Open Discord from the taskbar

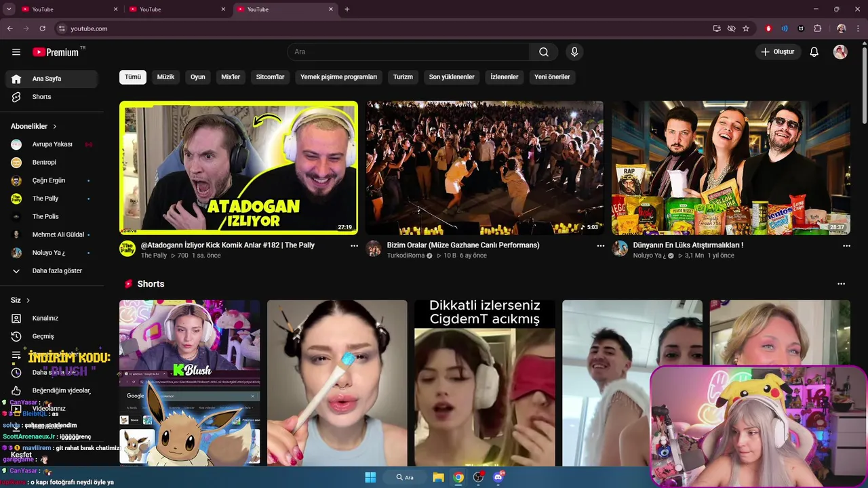tap(498, 477)
